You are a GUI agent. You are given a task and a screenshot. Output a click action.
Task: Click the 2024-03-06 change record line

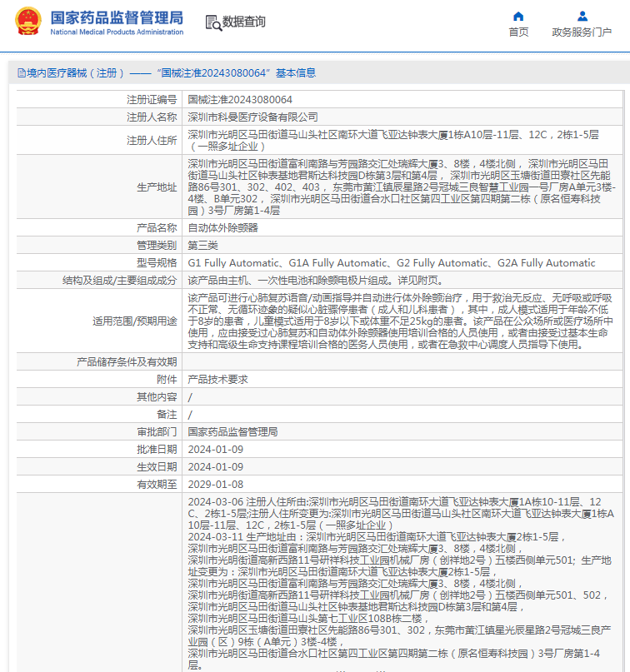pos(401,514)
